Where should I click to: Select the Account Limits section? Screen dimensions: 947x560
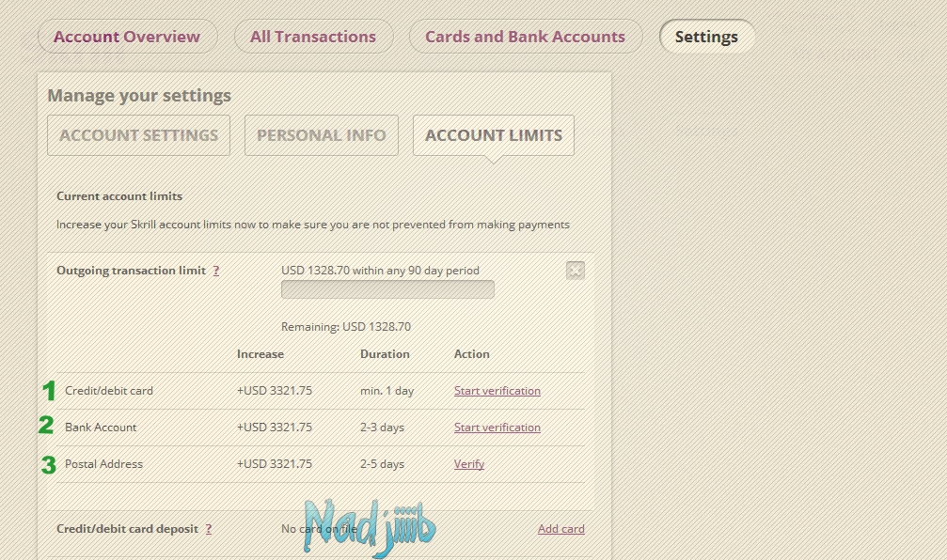coord(494,135)
